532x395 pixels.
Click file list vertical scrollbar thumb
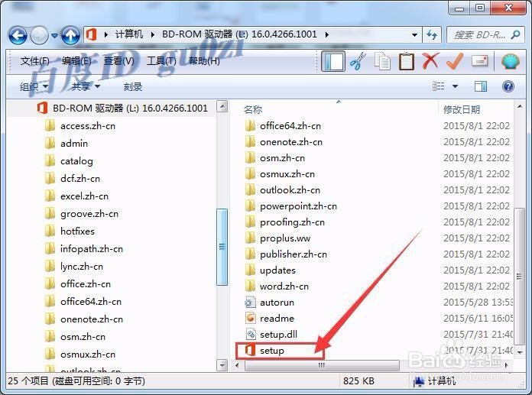pyautogui.click(x=519, y=277)
